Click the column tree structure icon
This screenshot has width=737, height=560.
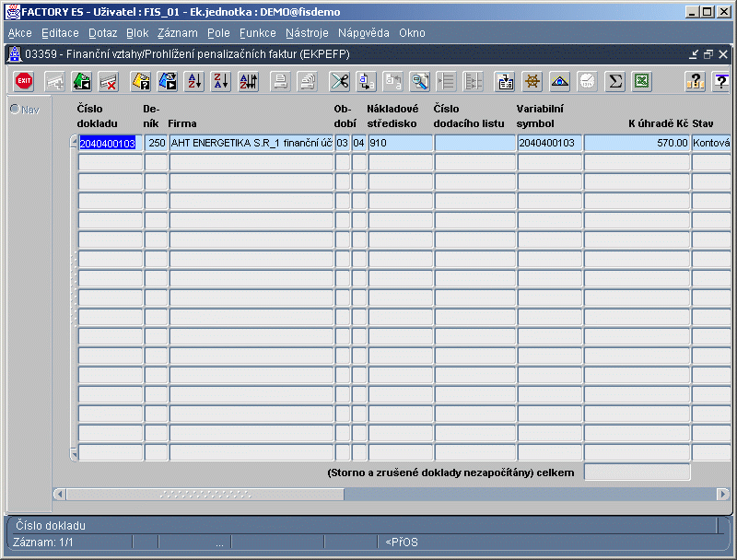pyautogui.click(x=473, y=81)
